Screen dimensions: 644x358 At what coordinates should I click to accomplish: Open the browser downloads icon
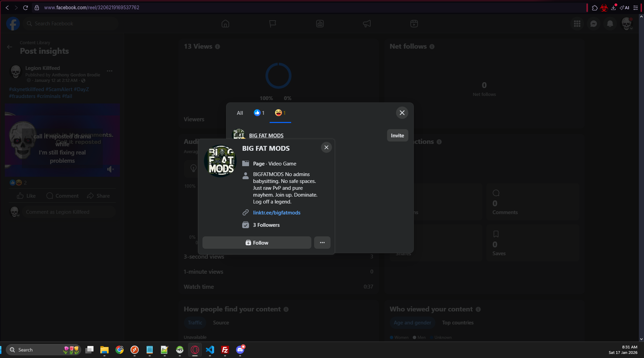pyautogui.click(x=614, y=8)
